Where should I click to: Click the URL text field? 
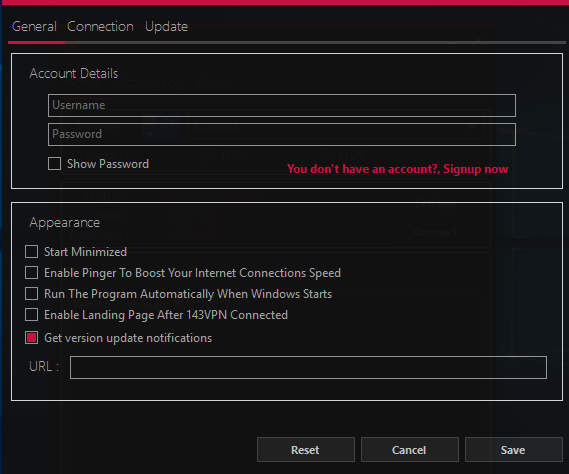pos(308,367)
